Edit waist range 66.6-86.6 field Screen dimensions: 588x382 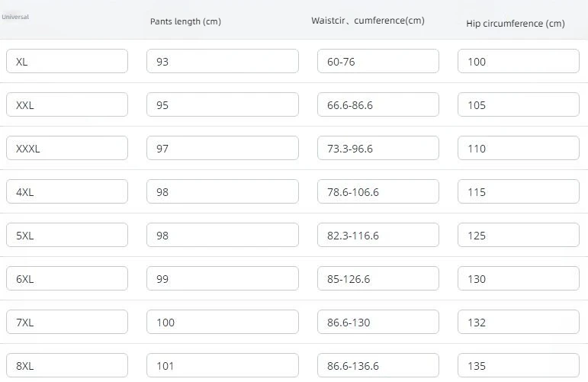pos(378,105)
